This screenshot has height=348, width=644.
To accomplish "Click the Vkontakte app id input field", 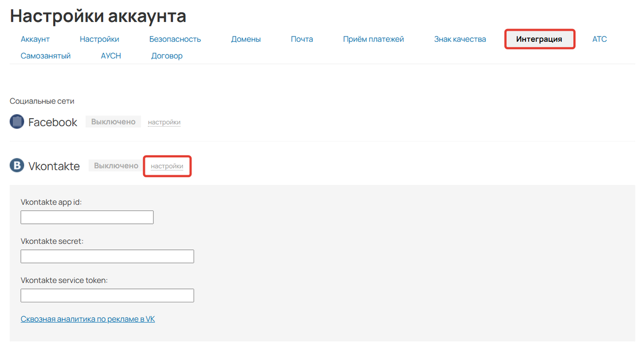I will [86, 217].
